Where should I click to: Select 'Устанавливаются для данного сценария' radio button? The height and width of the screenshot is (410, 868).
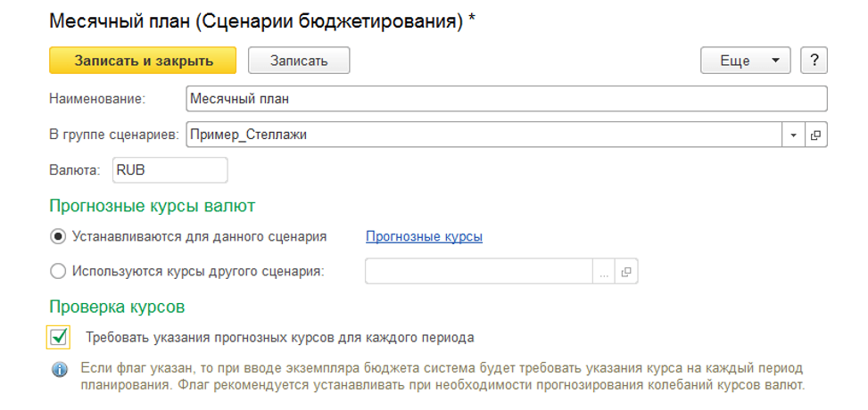coord(59,237)
